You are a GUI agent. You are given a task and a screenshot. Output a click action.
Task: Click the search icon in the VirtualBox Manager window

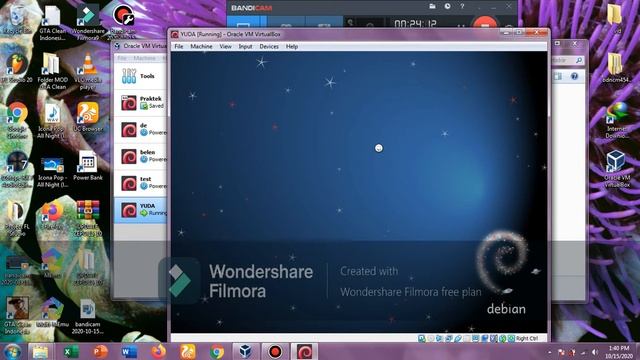(579, 60)
